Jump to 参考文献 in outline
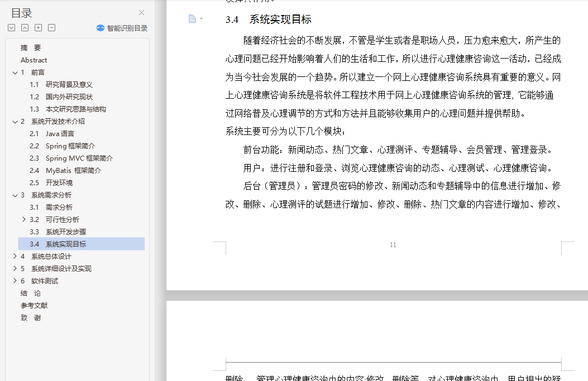This screenshot has height=381, width=588. tap(34, 306)
